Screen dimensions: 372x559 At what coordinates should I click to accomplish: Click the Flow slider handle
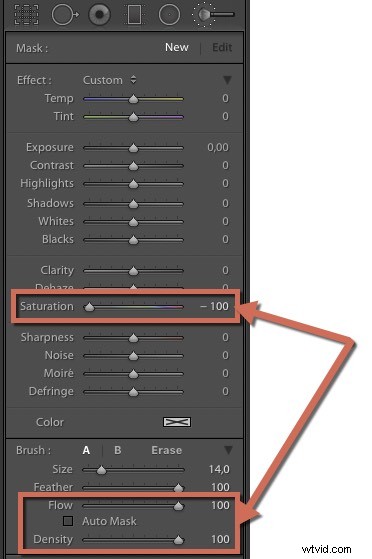178,506
